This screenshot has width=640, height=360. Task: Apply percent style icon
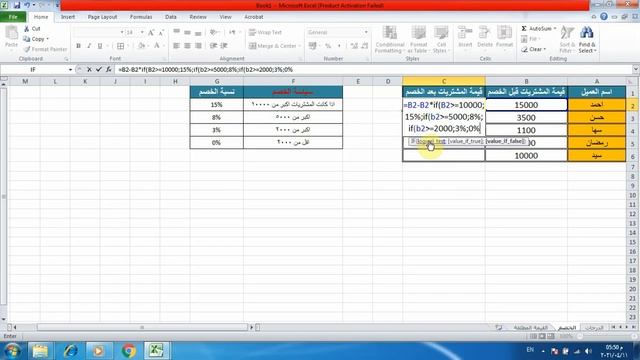pos(328,46)
